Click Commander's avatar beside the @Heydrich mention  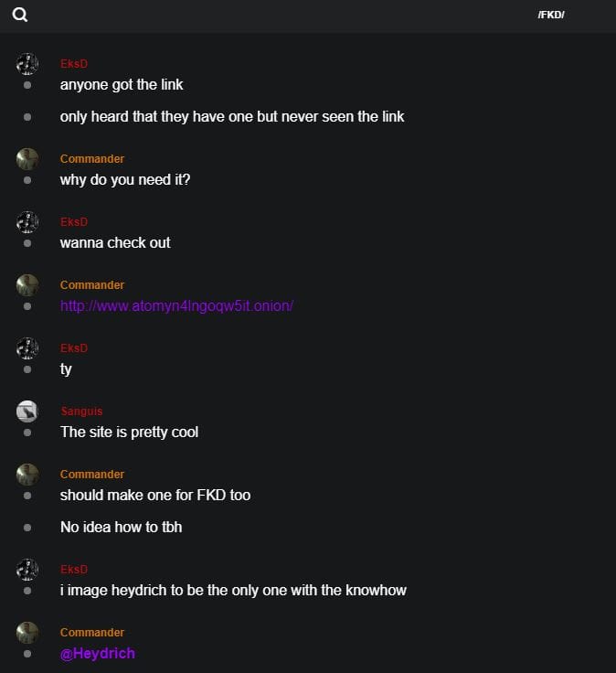click(x=27, y=633)
